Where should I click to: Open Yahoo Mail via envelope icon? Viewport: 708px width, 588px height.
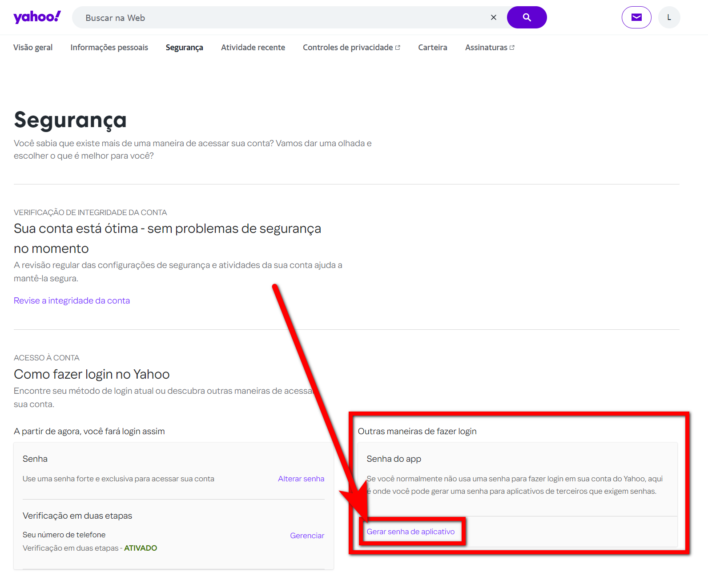[x=636, y=17]
